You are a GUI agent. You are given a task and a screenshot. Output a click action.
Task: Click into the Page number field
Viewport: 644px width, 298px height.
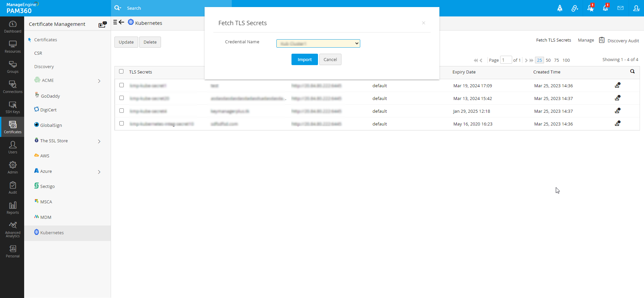pyautogui.click(x=506, y=60)
